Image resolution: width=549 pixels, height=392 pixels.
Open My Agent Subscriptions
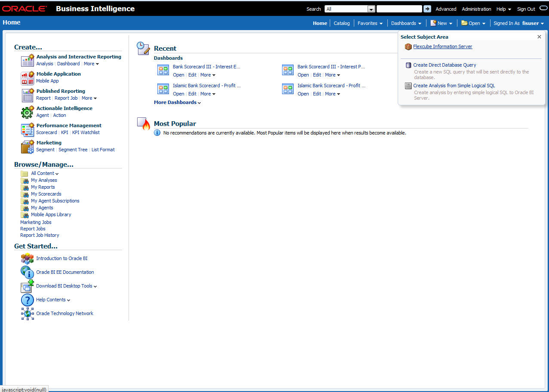tap(55, 201)
